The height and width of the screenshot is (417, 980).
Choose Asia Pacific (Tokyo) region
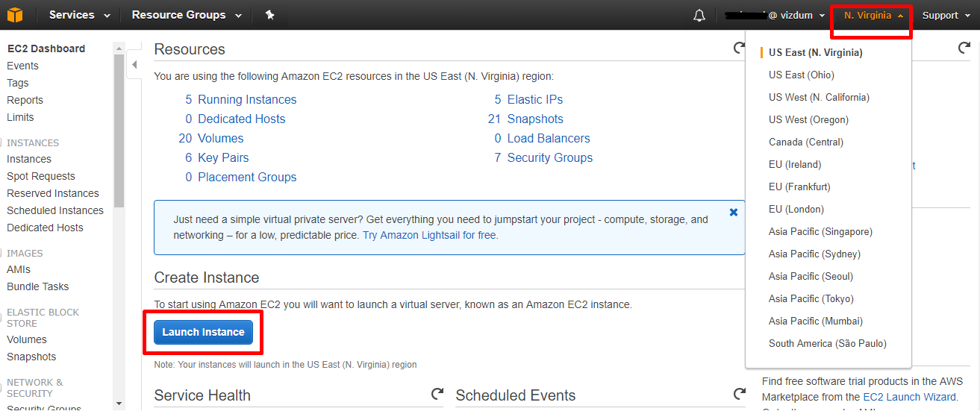pyautogui.click(x=811, y=298)
